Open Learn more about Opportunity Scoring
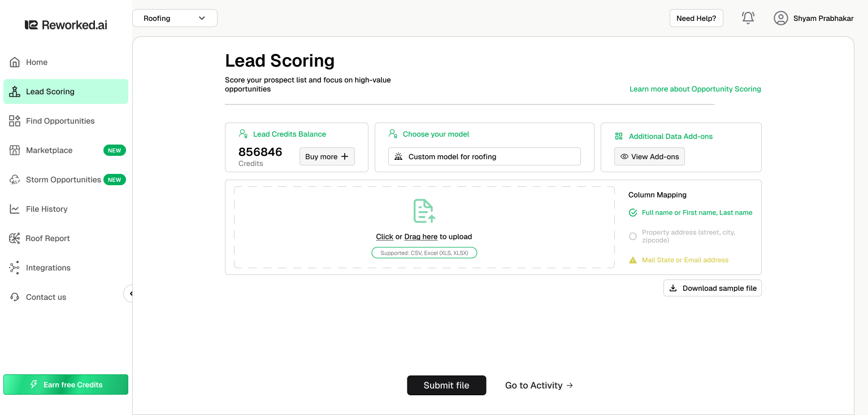Screen dimensions: 868x415 (695, 89)
